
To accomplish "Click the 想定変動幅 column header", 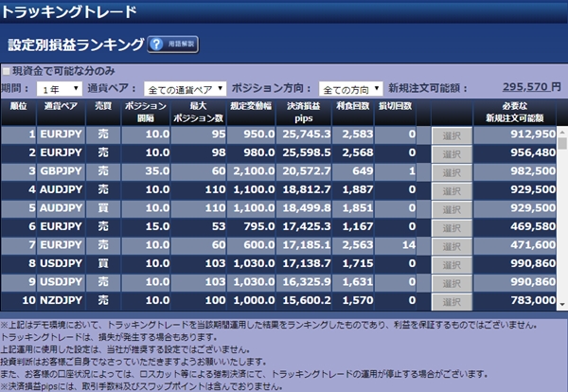I will [251, 113].
